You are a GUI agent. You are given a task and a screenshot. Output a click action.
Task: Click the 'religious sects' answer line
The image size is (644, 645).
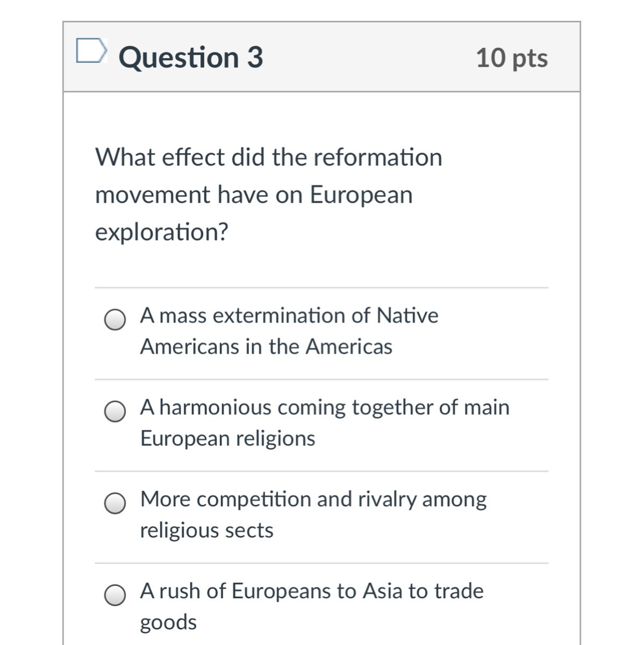(207, 531)
